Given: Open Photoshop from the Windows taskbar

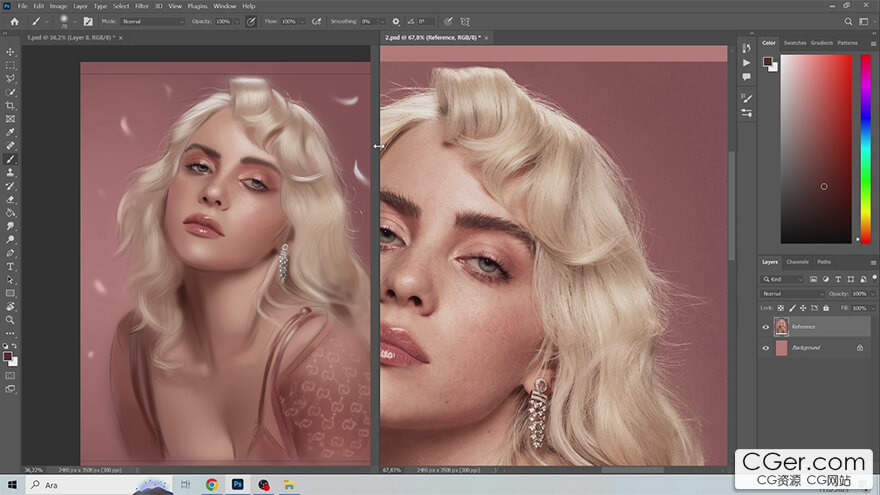Looking at the screenshot, I should (237, 484).
